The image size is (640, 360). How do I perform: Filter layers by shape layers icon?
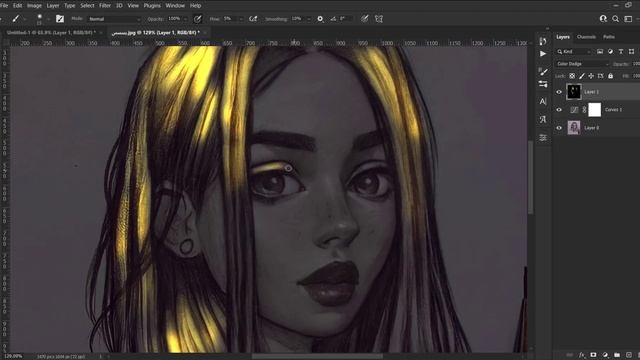[631, 51]
